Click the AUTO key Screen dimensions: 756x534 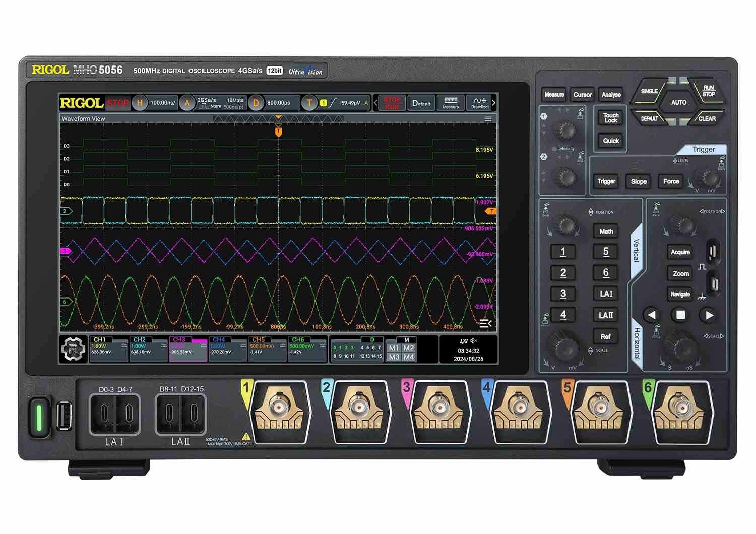point(679,103)
